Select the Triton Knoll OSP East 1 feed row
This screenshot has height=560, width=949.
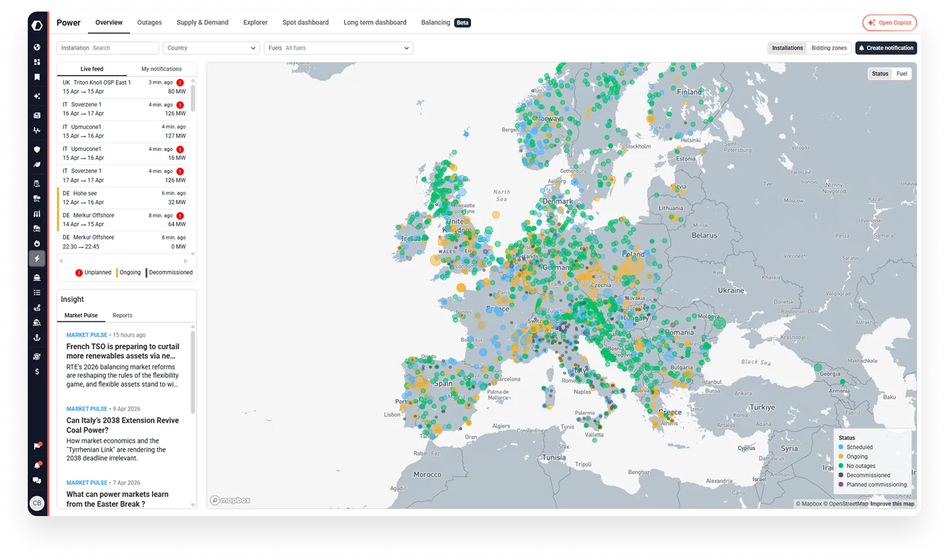(124, 87)
